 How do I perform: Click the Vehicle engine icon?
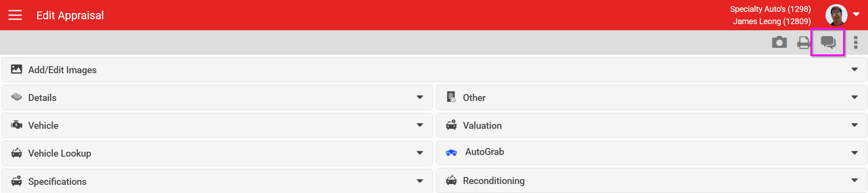tap(16, 125)
